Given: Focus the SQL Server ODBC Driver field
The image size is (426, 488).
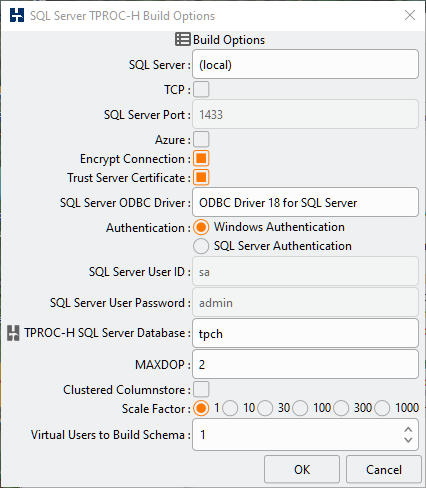Looking at the screenshot, I should 305,202.
